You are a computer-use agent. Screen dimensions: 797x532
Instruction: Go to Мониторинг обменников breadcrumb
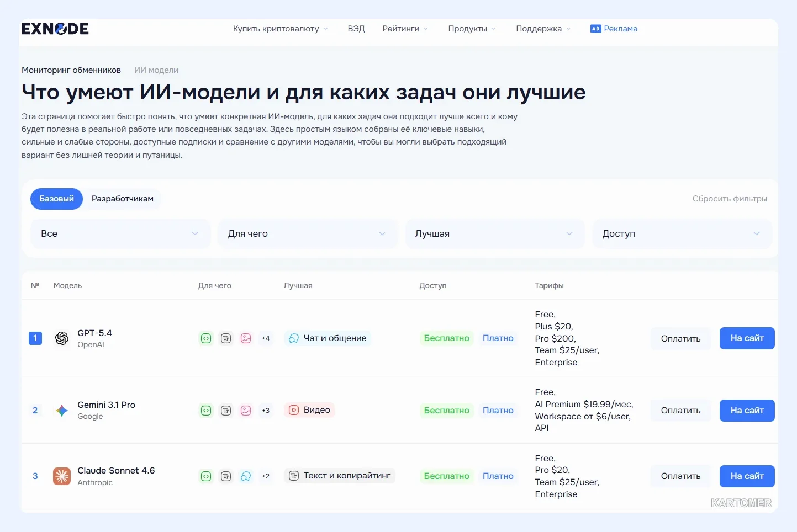71,70
